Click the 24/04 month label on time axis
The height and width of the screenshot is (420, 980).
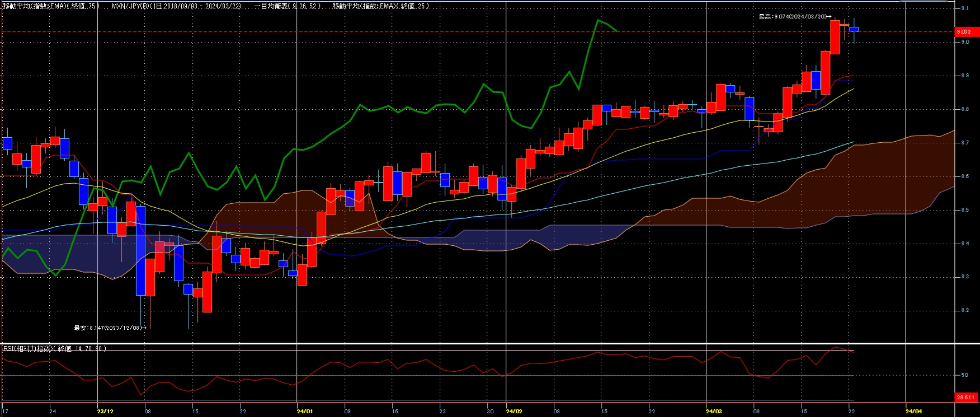(x=913, y=411)
